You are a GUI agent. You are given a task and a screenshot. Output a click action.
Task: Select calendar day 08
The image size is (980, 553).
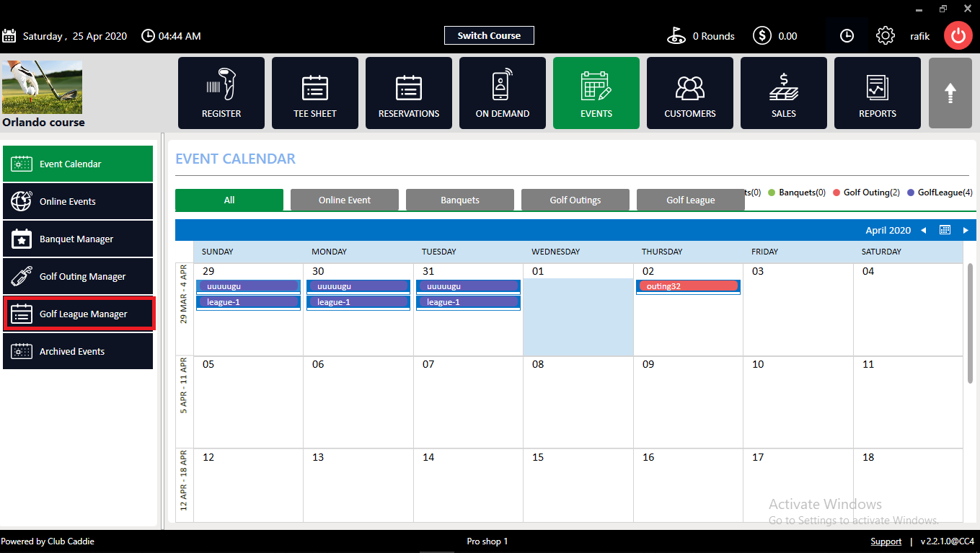(578, 402)
